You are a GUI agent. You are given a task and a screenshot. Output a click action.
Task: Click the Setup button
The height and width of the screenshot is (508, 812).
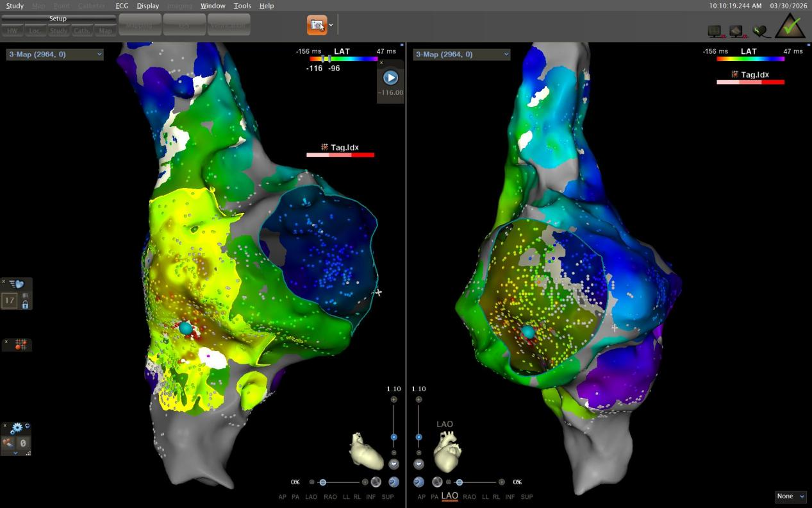(58, 19)
